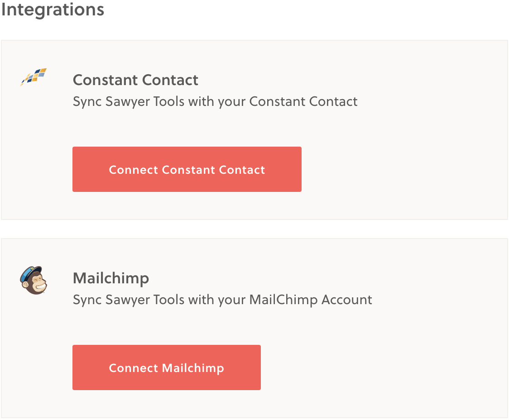The width and height of the screenshot is (509, 420).
Task: Click the Constant Contact logo icon
Action: point(34,77)
